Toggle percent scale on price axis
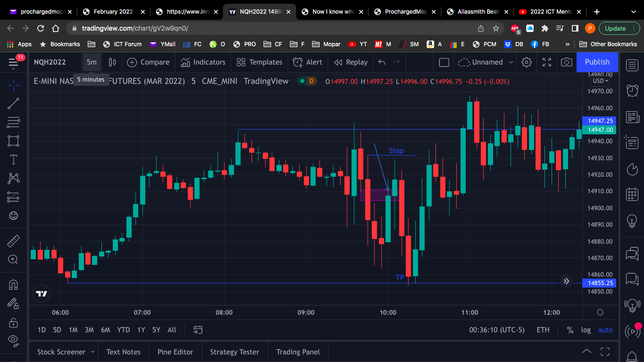 [x=570, y=330]
